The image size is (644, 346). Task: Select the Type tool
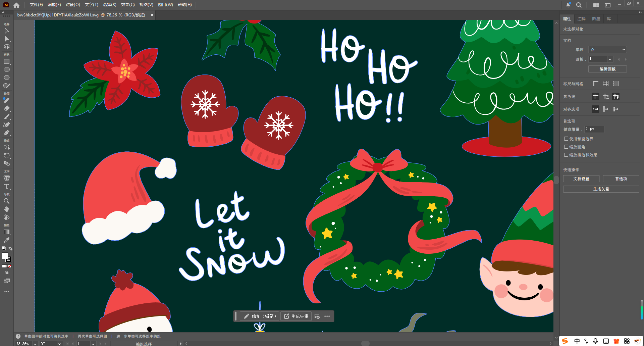6,186
